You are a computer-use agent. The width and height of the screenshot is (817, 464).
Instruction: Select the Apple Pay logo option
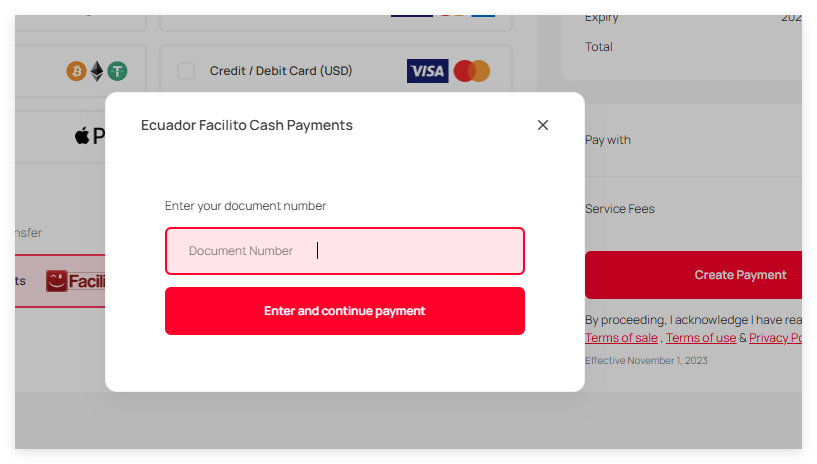click(90, 136)
